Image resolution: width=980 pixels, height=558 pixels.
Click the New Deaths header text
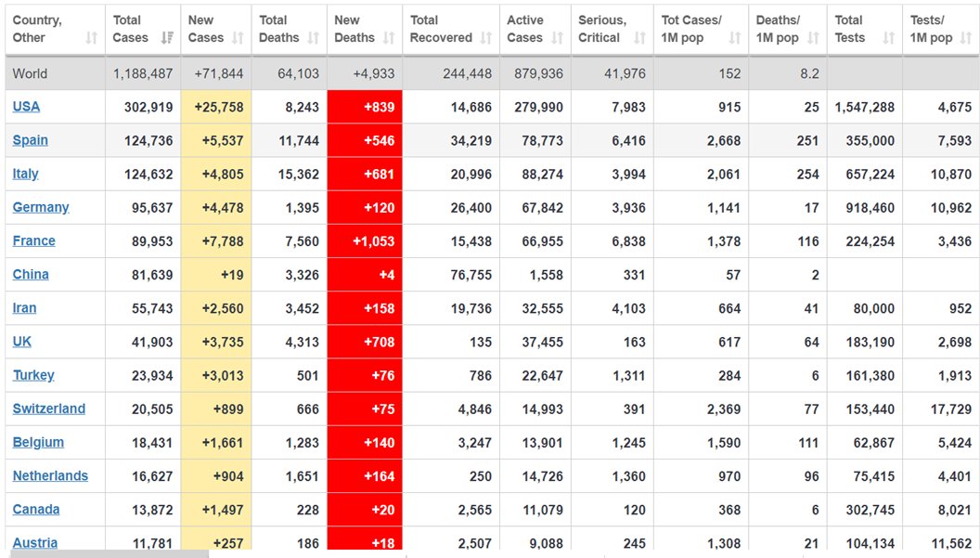355,29
